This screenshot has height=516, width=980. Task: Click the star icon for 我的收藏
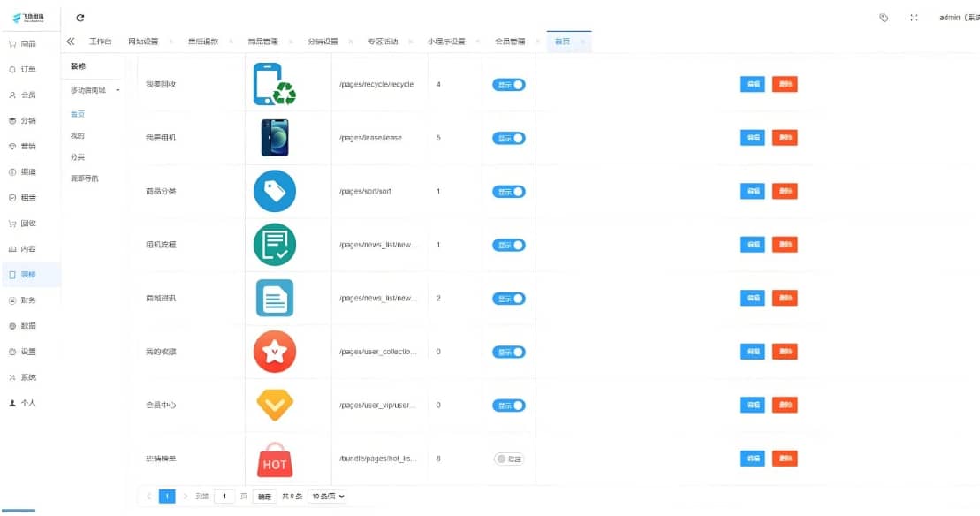tap(275, 351)
